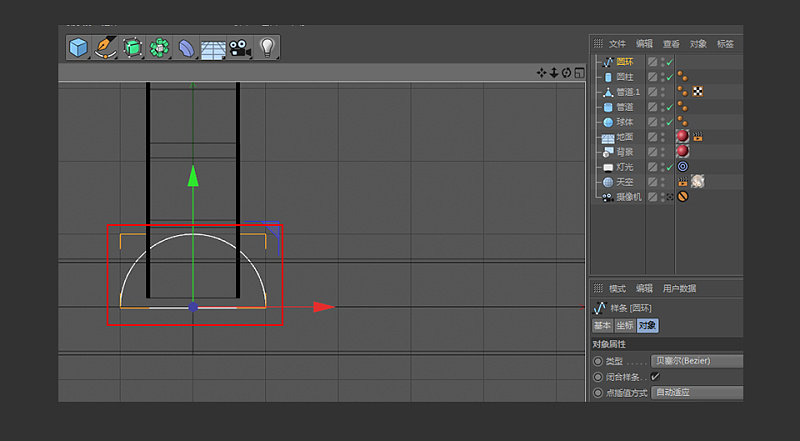Click the red material tag on 地面
800x441 pixels.
[682, 136]
